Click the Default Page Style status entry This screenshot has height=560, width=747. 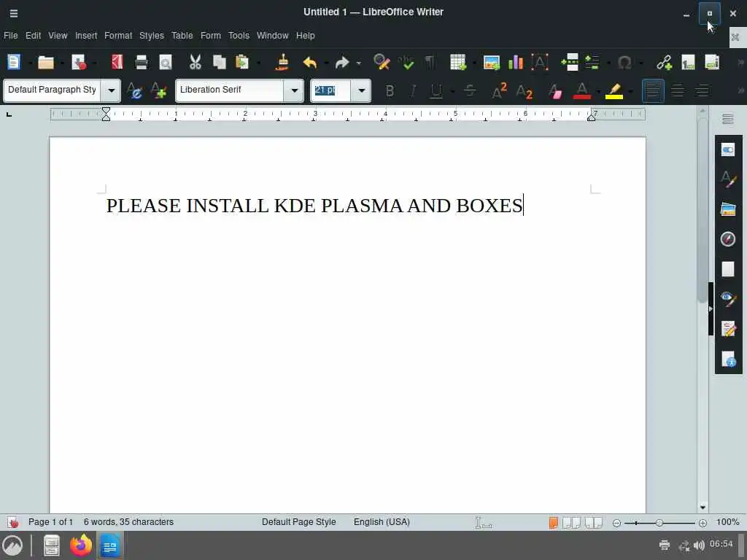tap(298, 522)
